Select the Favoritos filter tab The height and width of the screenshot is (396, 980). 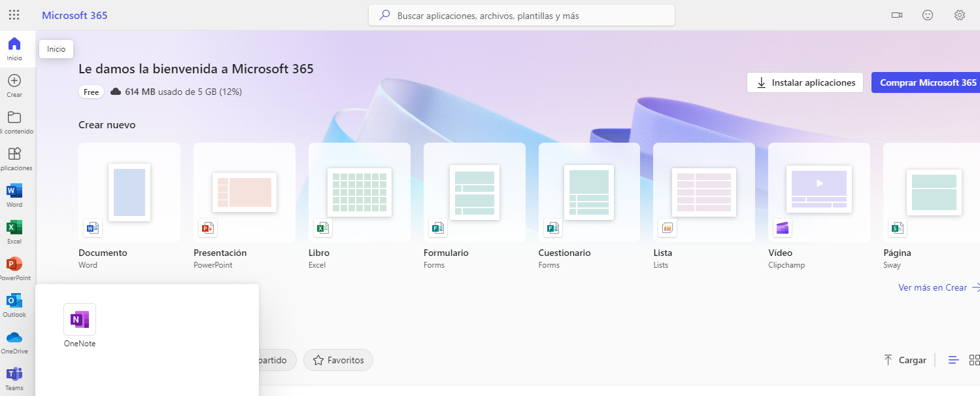click(x=338, y=360)
